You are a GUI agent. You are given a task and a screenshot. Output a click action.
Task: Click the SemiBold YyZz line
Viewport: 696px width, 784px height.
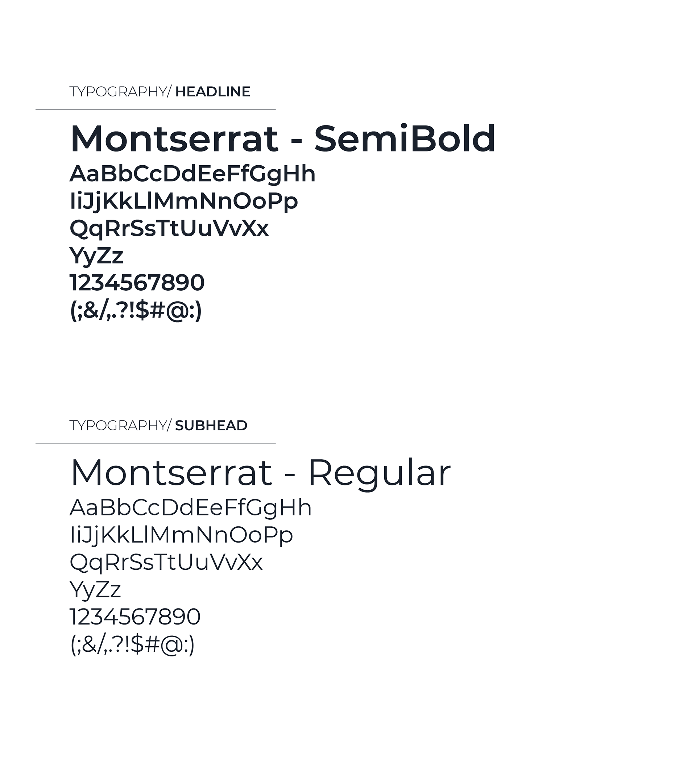point(96,256)
